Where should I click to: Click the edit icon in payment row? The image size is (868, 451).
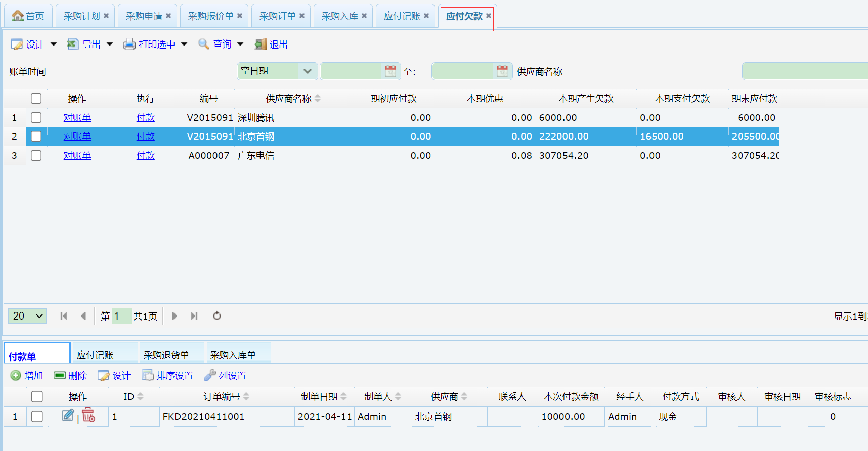68,416
